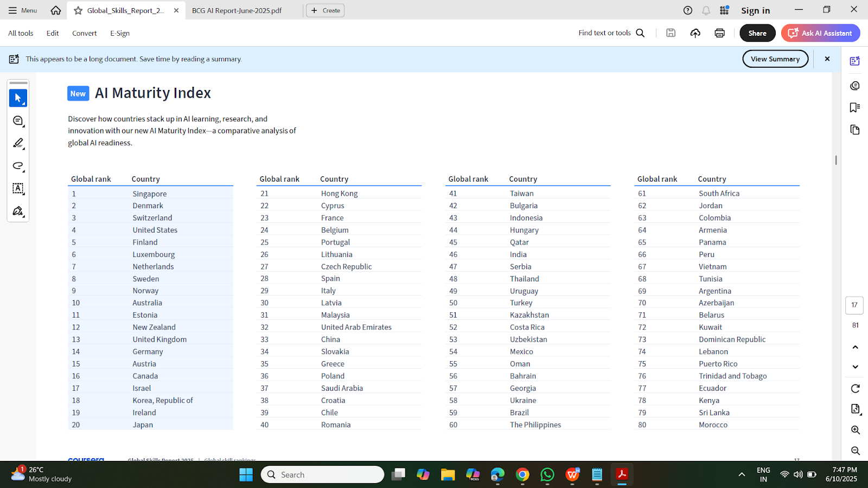Viewport: 868px width, 488px height.
Task: Star the Global_Skills_Report tab
Action: [x=78, y=10]
